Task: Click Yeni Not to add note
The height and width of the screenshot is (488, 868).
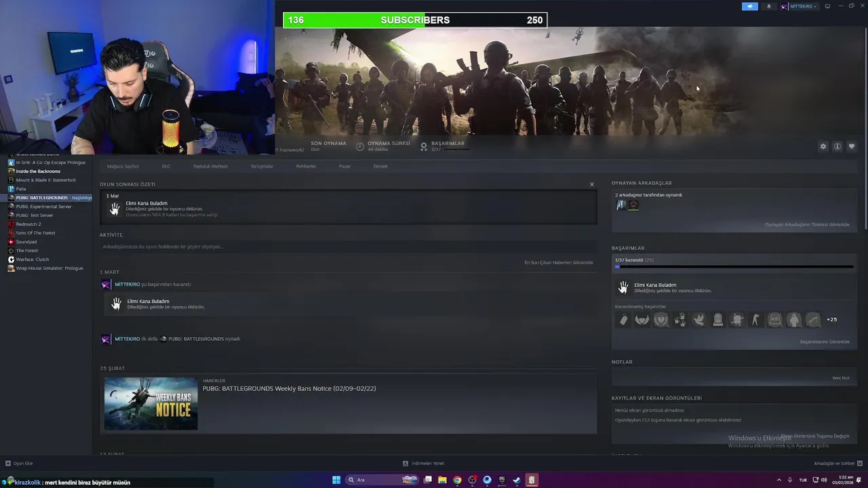Action: (x=841, y=378)
